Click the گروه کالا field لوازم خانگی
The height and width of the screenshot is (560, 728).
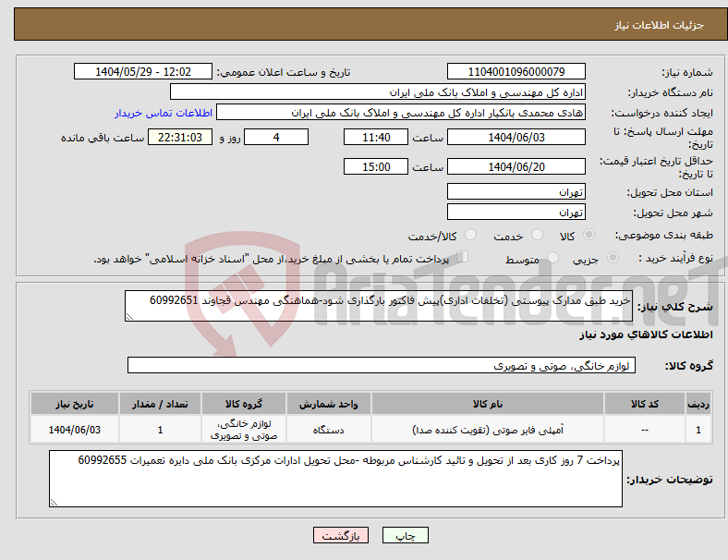[x=382, y=365]
